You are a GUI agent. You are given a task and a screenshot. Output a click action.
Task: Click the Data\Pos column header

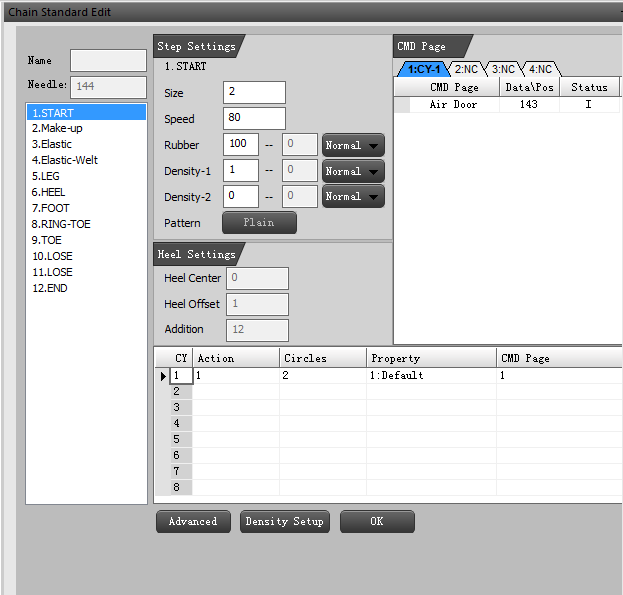[x=529, y=87]
